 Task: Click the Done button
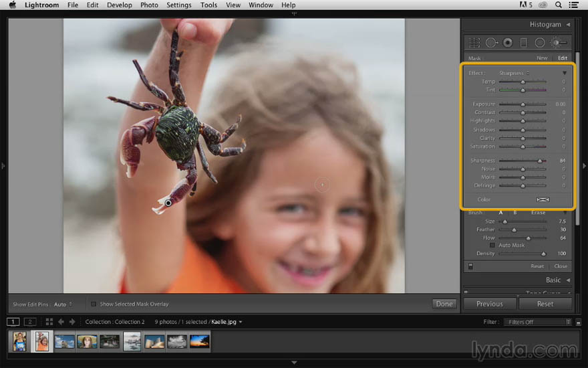click(444, 304)
